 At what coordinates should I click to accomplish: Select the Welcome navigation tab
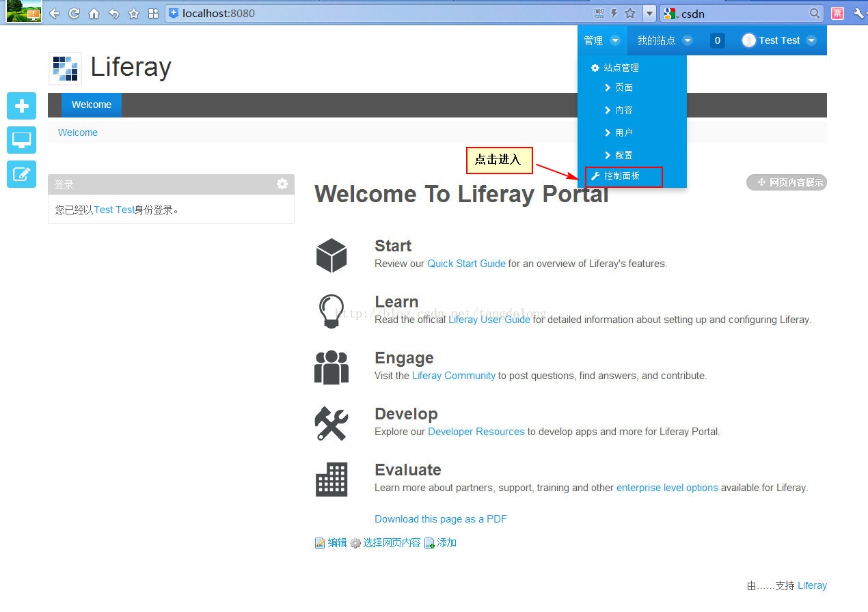(92, 105)
